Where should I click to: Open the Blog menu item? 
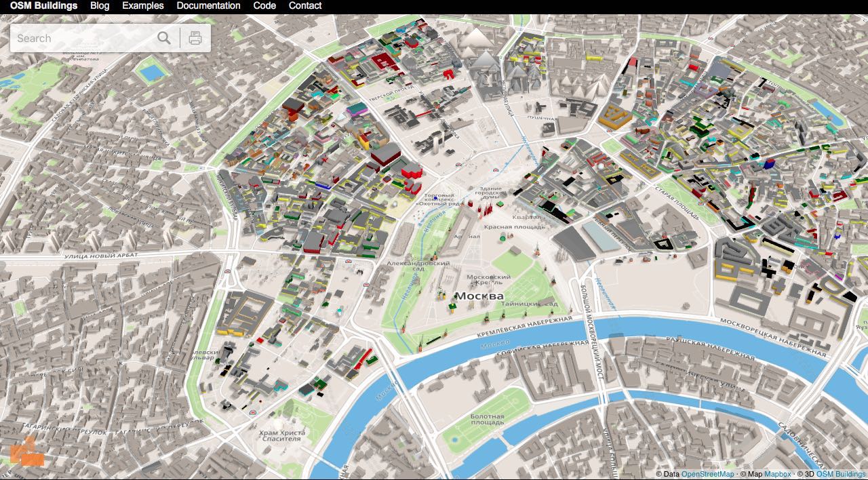[x=100, y=5]
